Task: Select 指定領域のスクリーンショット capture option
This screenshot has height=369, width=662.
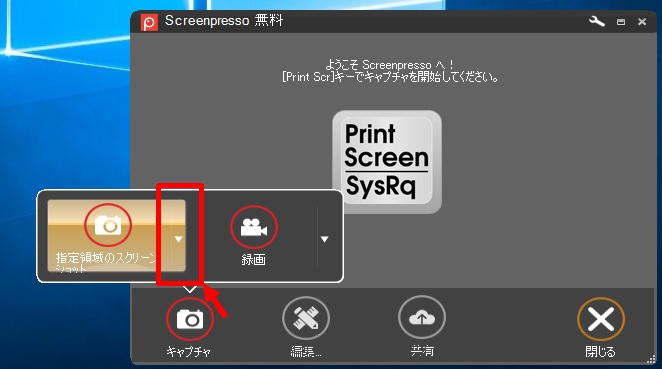Action: [109, 235]
